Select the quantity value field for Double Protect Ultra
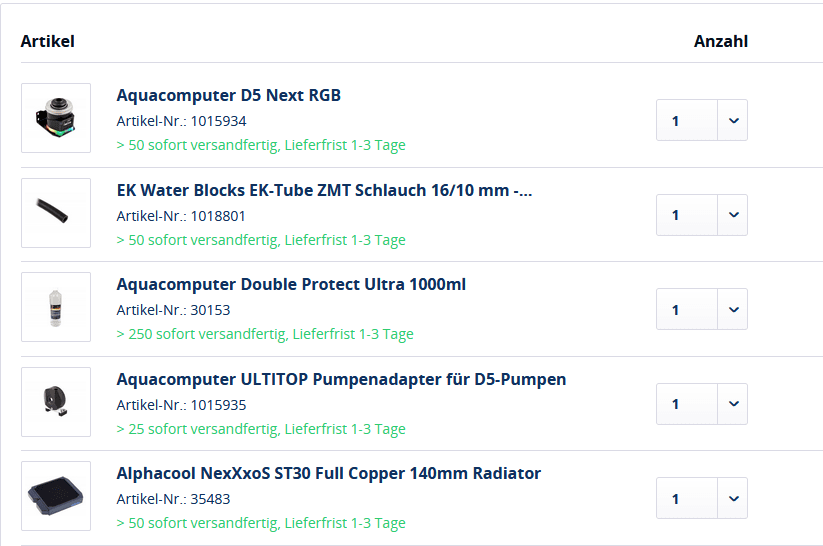 click(x=687, y=309)
